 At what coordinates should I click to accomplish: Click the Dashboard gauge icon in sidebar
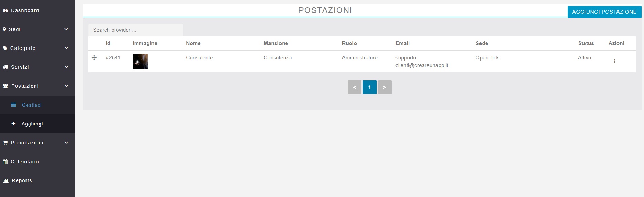click(5, 11)
